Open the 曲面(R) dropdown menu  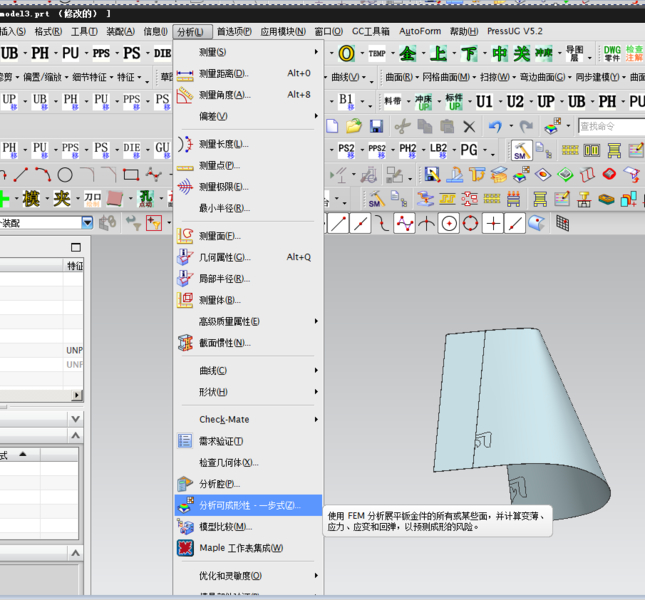[x=402, y=77]
